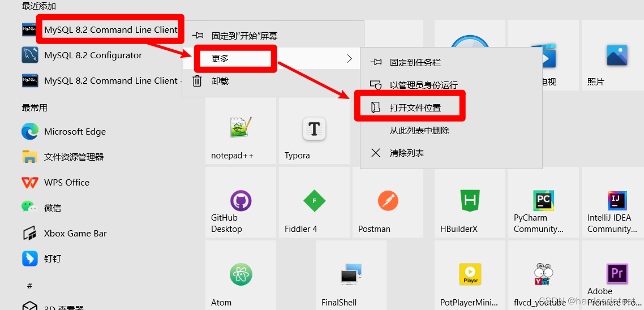Viewport: 644px width, 310px height.
Task: Click the 最近添加 section header
Action: [38, 6]
